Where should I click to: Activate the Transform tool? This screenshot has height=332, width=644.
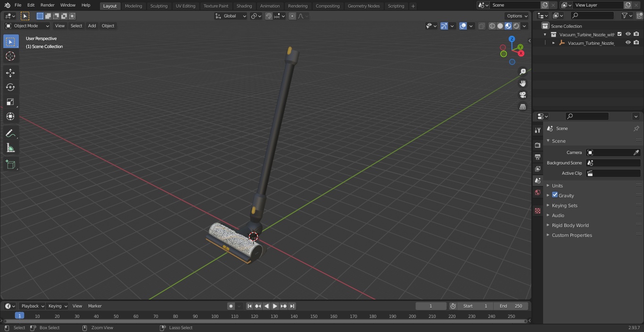(x=10, y=116)
